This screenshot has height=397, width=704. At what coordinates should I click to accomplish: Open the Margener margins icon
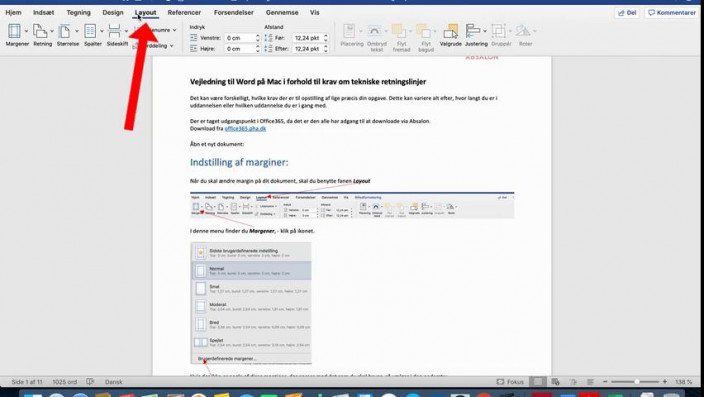(x=15, y=31)
